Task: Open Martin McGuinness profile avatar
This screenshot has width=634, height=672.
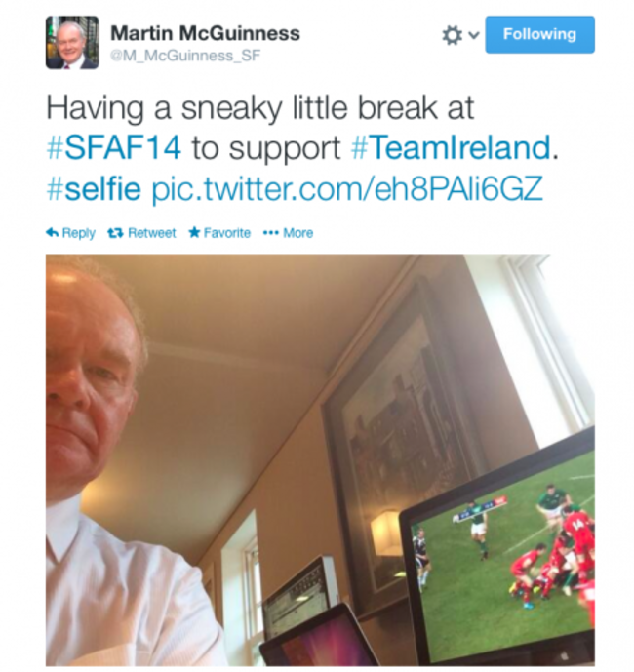Action: click(72, 43)
